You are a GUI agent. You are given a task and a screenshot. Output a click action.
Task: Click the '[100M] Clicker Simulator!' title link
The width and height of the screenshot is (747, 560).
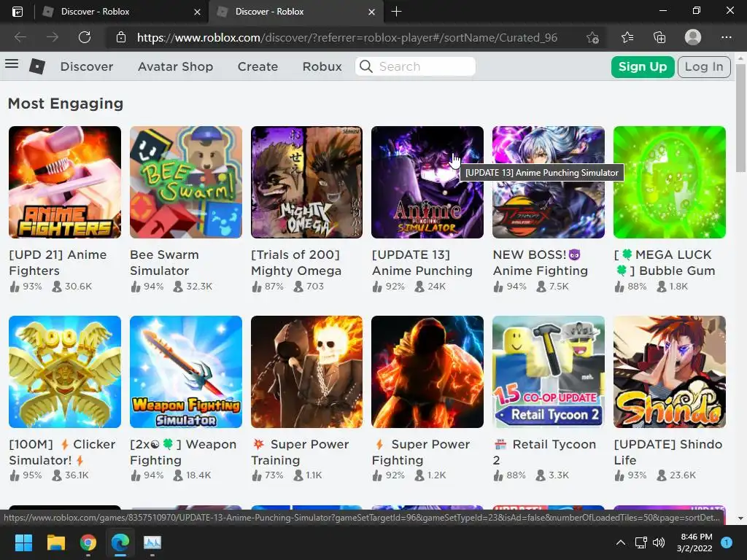pos(62,452)
